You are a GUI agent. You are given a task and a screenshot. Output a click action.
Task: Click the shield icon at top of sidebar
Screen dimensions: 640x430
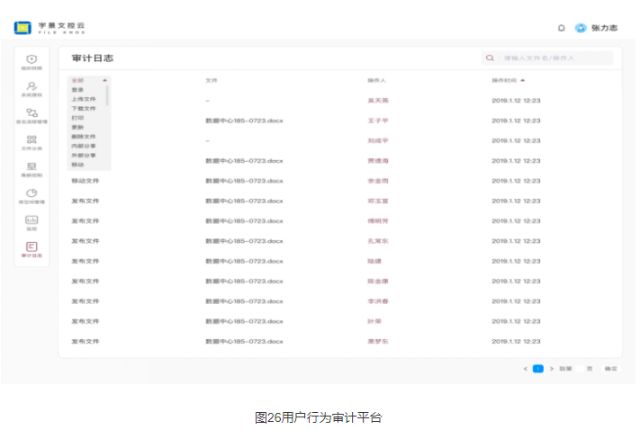tap(31, 60)
